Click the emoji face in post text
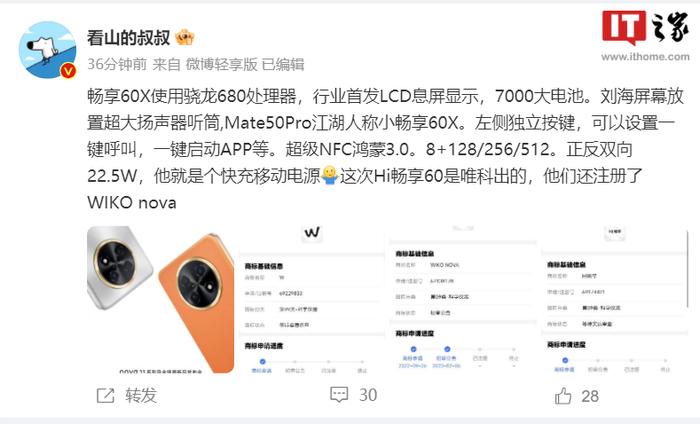This screenshot has width=700, height=424. [330, 175]
